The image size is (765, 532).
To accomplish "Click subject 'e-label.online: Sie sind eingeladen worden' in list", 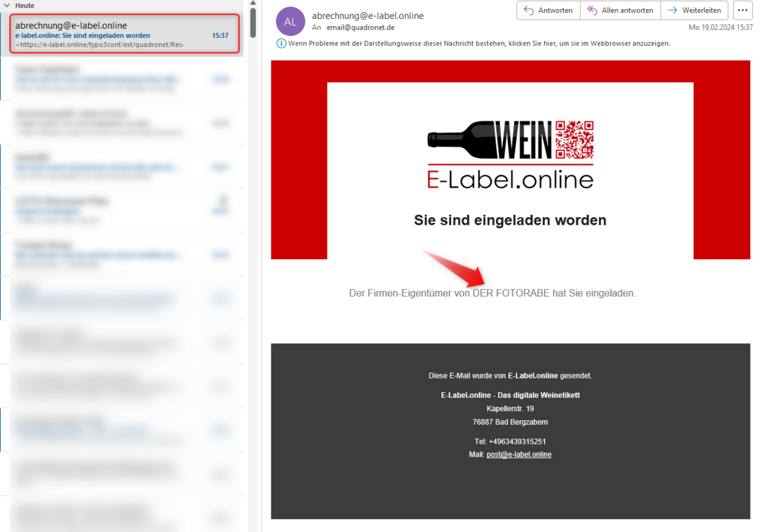I will point(82,35).
